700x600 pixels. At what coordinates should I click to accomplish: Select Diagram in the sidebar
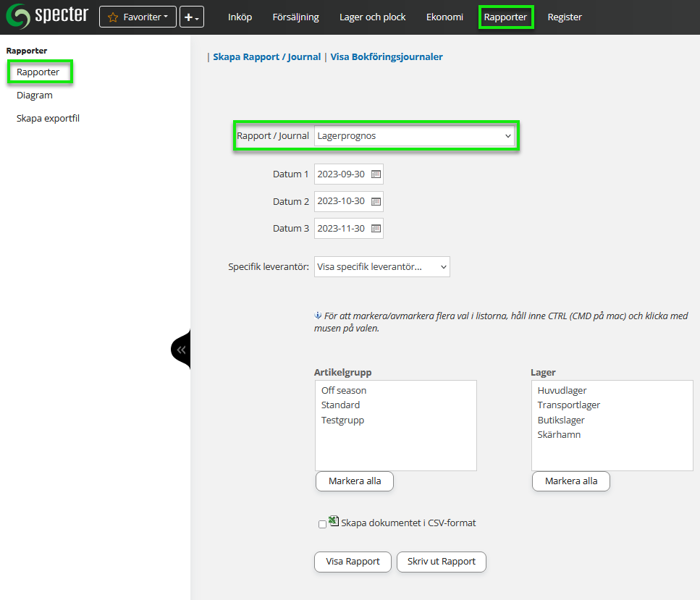click(35, 95)
